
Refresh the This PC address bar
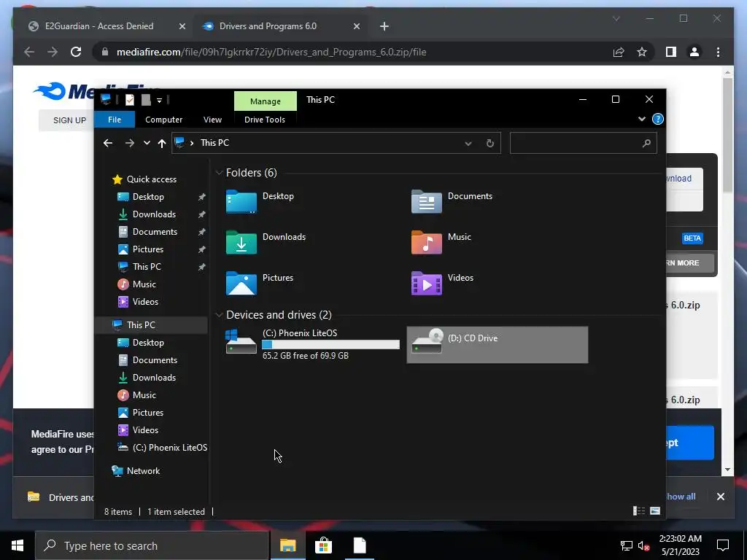pos(489,143)
